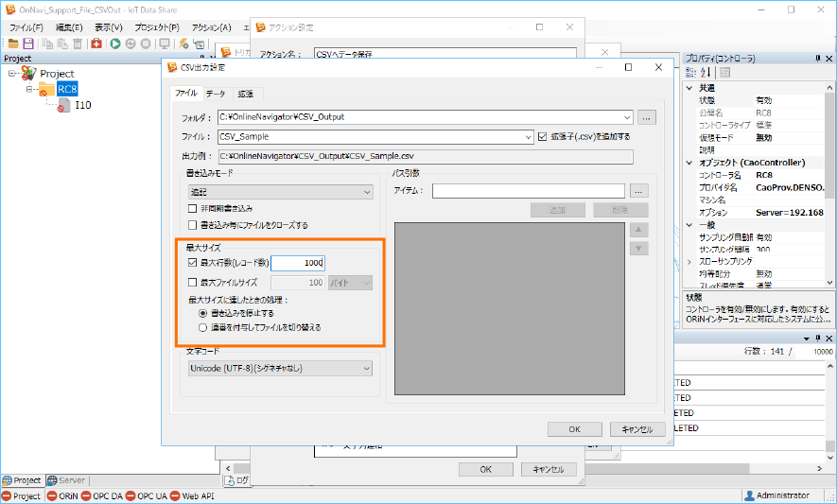Click the save disk toolbar icon
Screen dimensions: 837x504
click(28, 43)
